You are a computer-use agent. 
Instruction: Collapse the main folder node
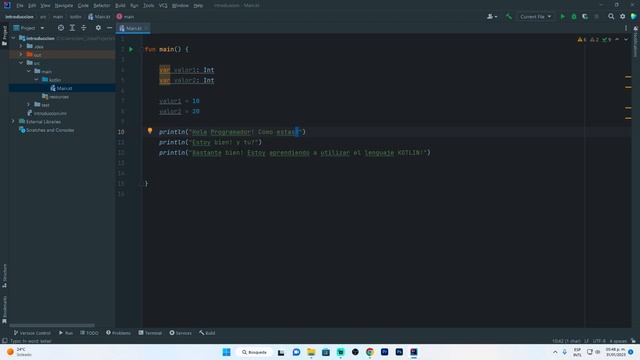point(29,71)
